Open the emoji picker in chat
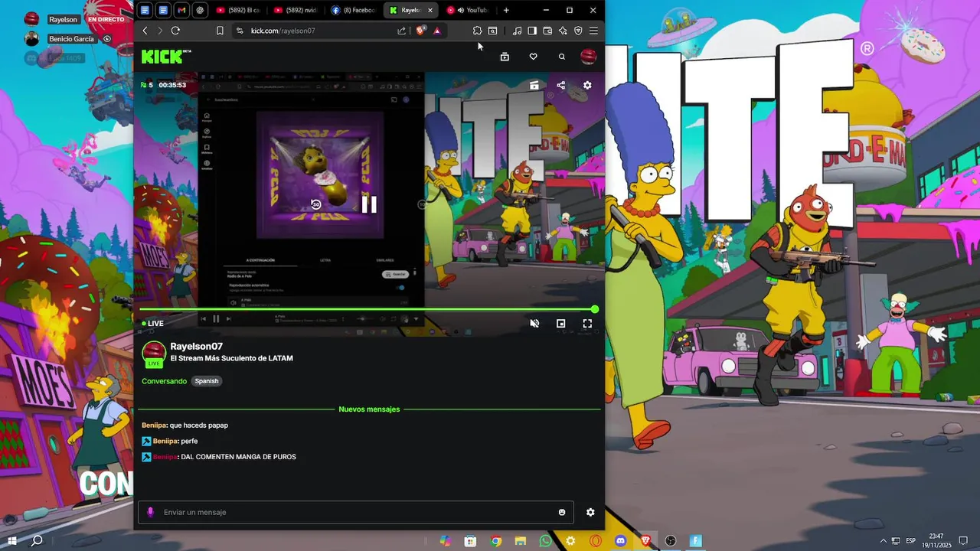The image size is (980, 551). (562, 512)
